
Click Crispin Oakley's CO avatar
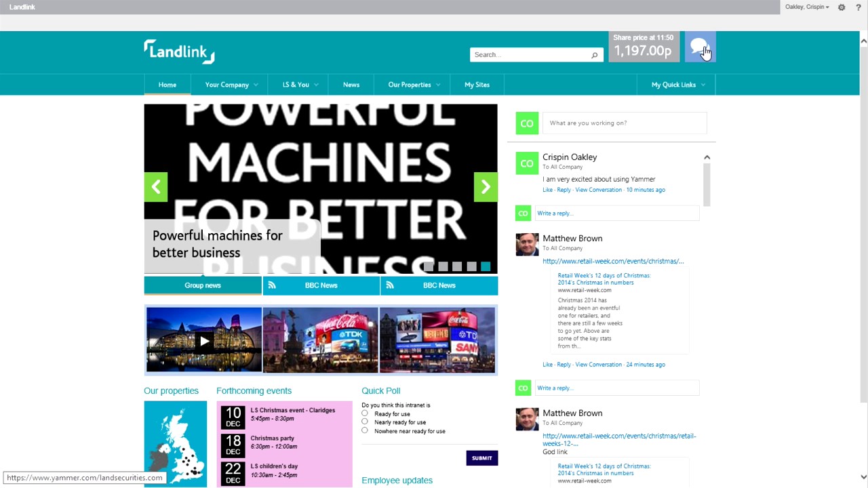pyautogui.click(x=527, y=163)
